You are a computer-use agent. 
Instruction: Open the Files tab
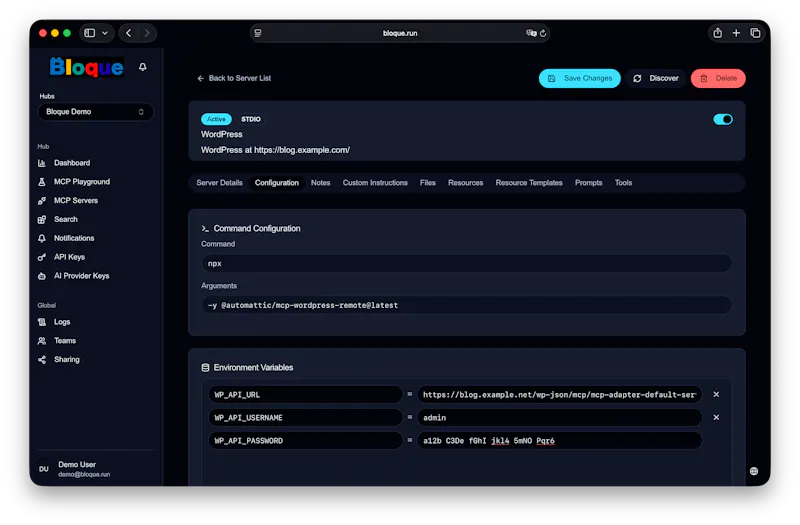click(x=428, y=183)
